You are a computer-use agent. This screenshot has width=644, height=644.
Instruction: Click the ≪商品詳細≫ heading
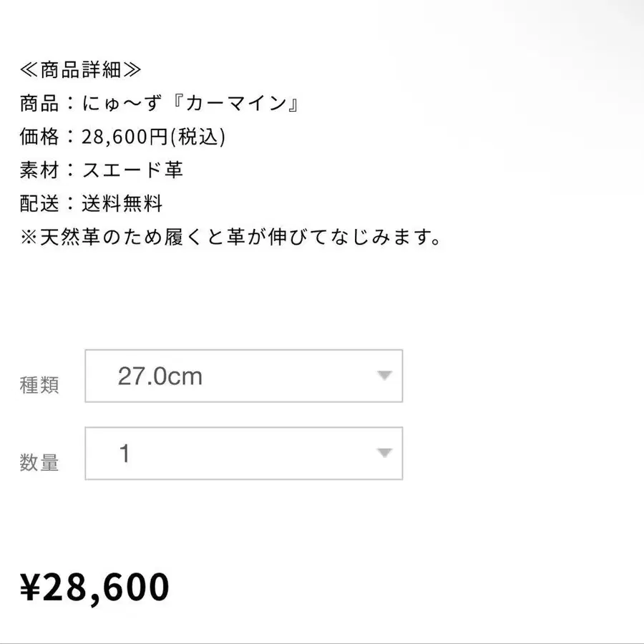[80, 69]
